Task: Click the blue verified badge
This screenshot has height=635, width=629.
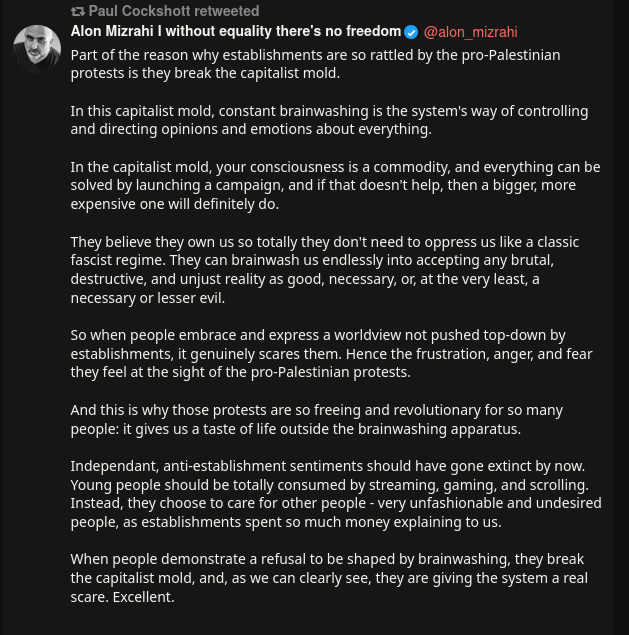Action: (x=411, y=31)
